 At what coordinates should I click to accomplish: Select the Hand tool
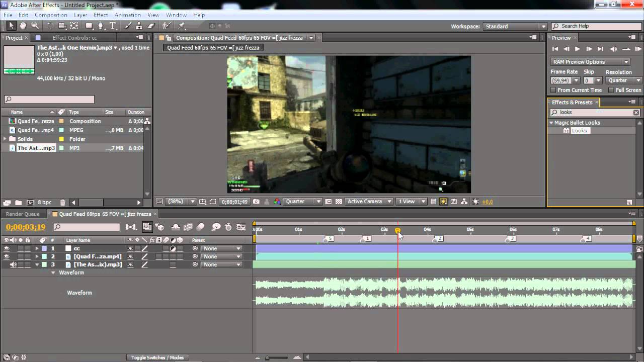click(x=23, y=26)
